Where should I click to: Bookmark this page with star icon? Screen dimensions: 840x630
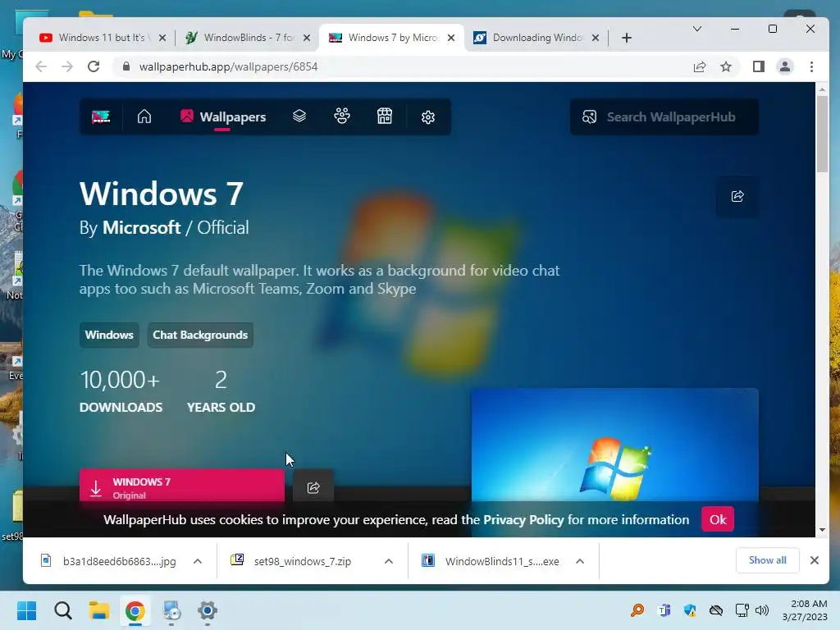(726, 66)
